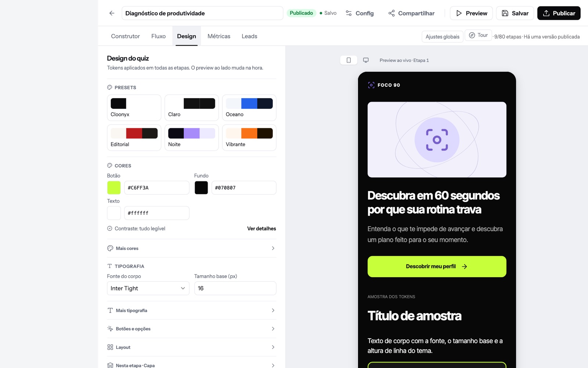Expand the Layout section
588x368 pixels.
pyautogui.click(x=191, y=347)
